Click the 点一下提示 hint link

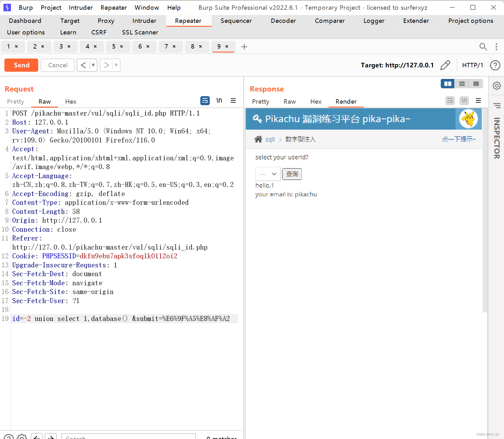pos(459,139)
